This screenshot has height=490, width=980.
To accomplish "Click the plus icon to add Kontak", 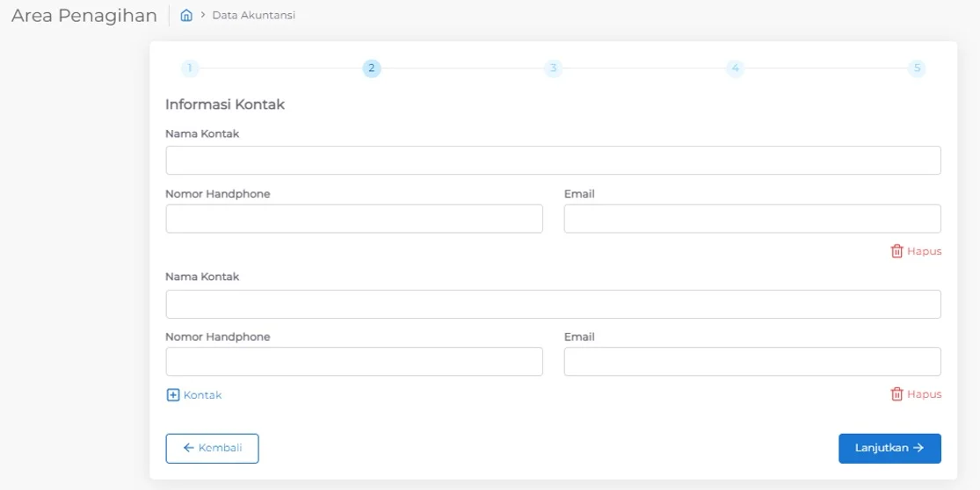I will pos(172,395).
